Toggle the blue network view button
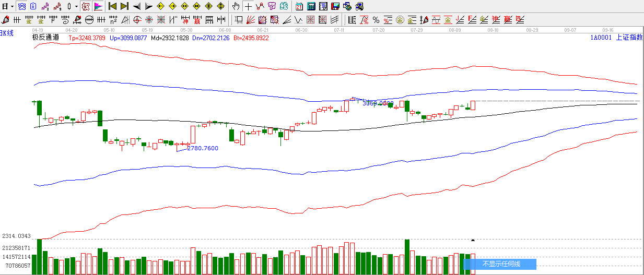The width and height of the screenshot is (644, 275). point(21,6)
